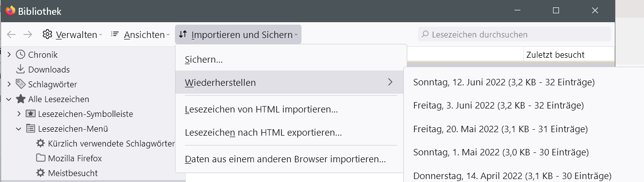The image size is (644, 182).
Task: Click the Alle Lesezeichen star icon
Action: click(20, 99)
